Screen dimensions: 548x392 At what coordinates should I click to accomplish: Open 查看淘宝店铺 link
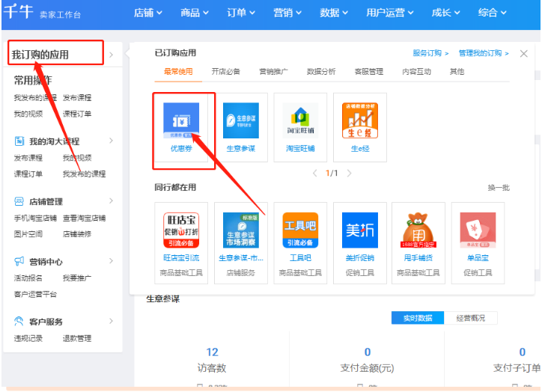84,218
